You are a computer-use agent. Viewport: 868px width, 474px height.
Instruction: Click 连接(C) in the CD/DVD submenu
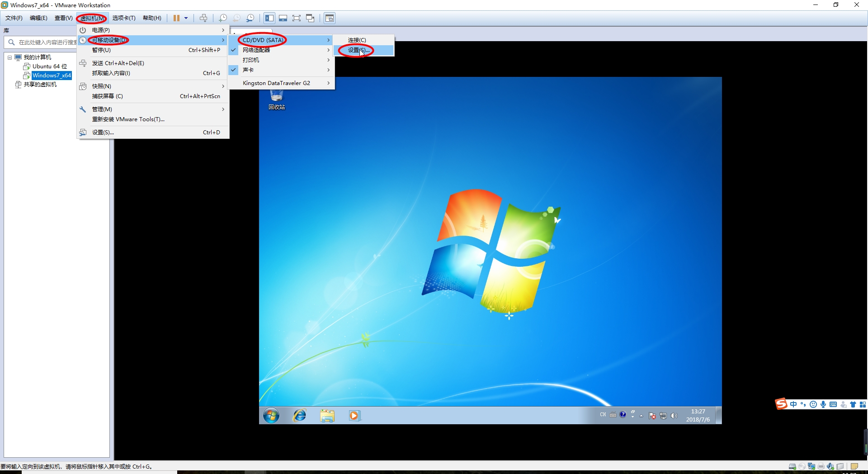pos(364,40)
